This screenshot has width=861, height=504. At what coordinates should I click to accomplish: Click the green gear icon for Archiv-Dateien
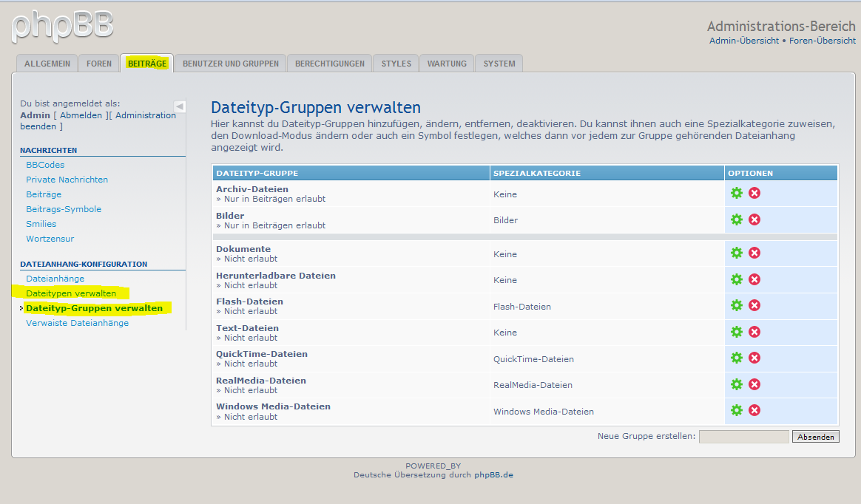pos(736,194)
